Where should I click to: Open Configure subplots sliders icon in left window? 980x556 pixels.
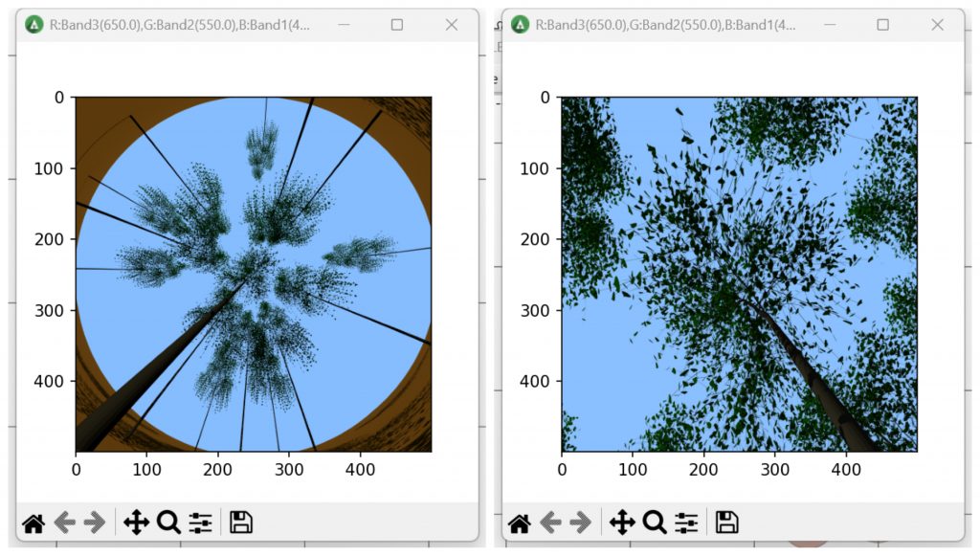tap(201, 523)
